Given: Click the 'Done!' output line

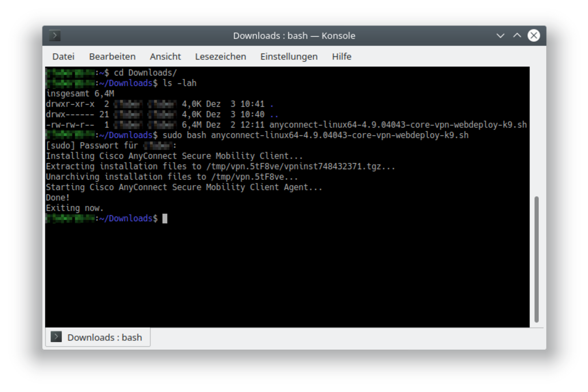Looking at the screenshot, I should (58, 198).
